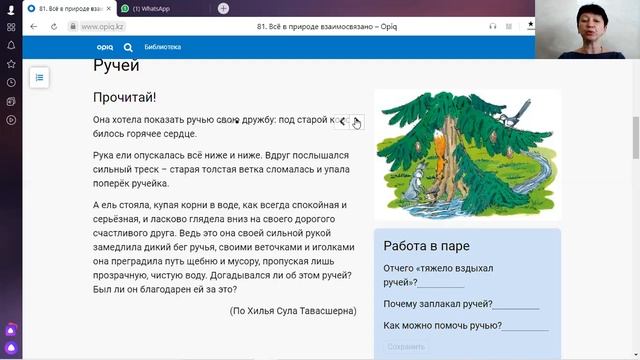This screenshot has width=640, height=360.
Task: Fill answer blank after 'Как можно помочь ручью?'
Action: 525,326
